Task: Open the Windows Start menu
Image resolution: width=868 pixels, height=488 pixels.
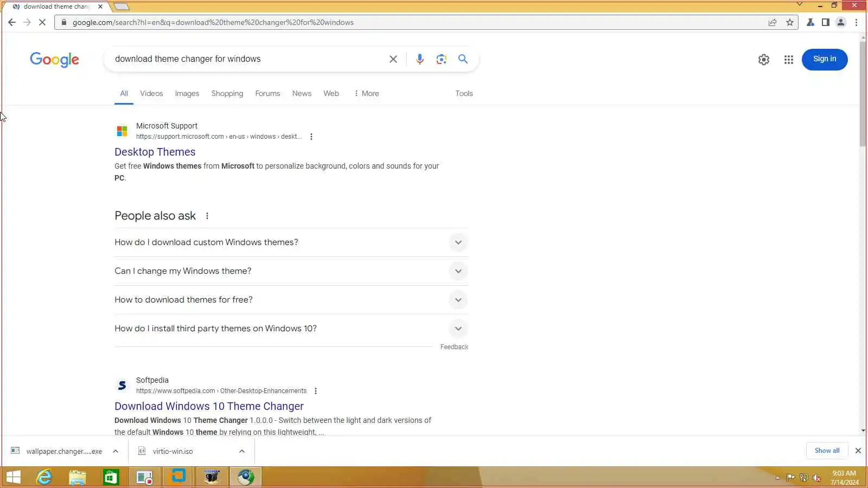Action: [14, 477]
